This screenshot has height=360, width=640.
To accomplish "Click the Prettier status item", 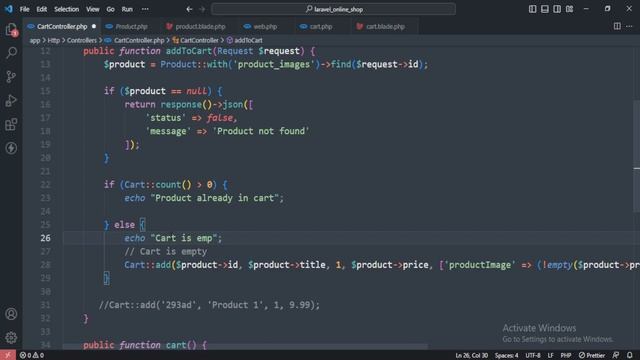I will (x=592, y=355).
